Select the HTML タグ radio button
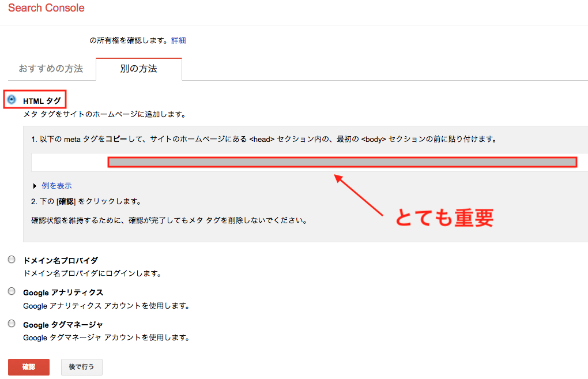588x379 pixels. pyautogui.click(x=12, y=100)
